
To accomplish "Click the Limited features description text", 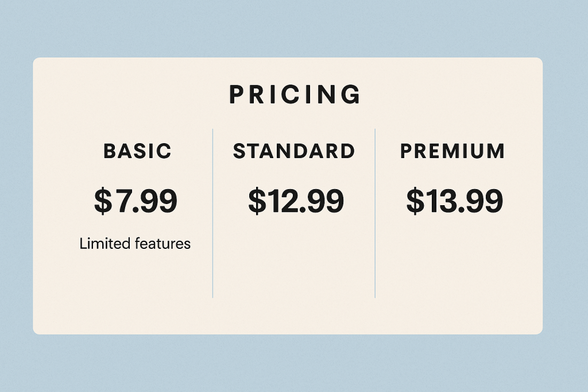I will (135, 244).
